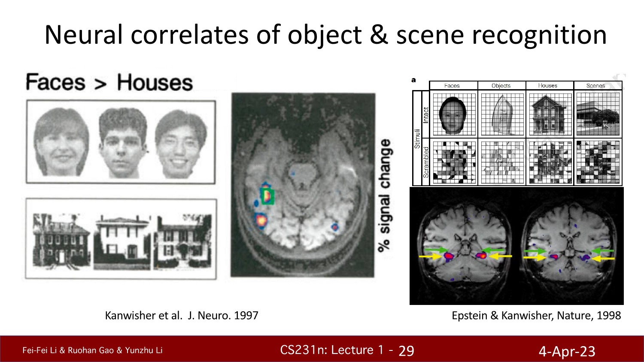Select the smiling man's face on right
This screenshot has width=644, height=362.
coord(180,144)
